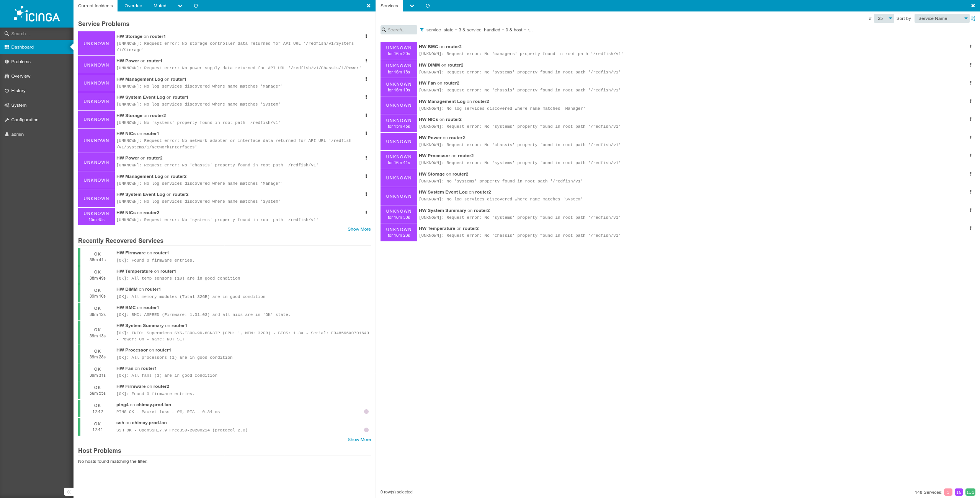Click Show More under Service Problems

359,229
